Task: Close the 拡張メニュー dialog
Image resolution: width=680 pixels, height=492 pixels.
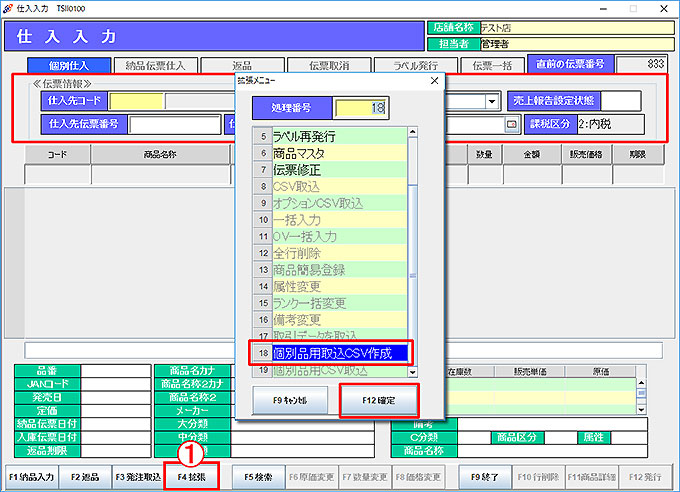Action: click(433, 80)
